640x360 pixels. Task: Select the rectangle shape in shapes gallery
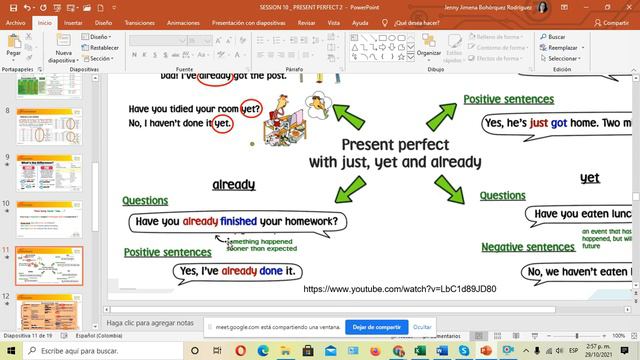382,38
